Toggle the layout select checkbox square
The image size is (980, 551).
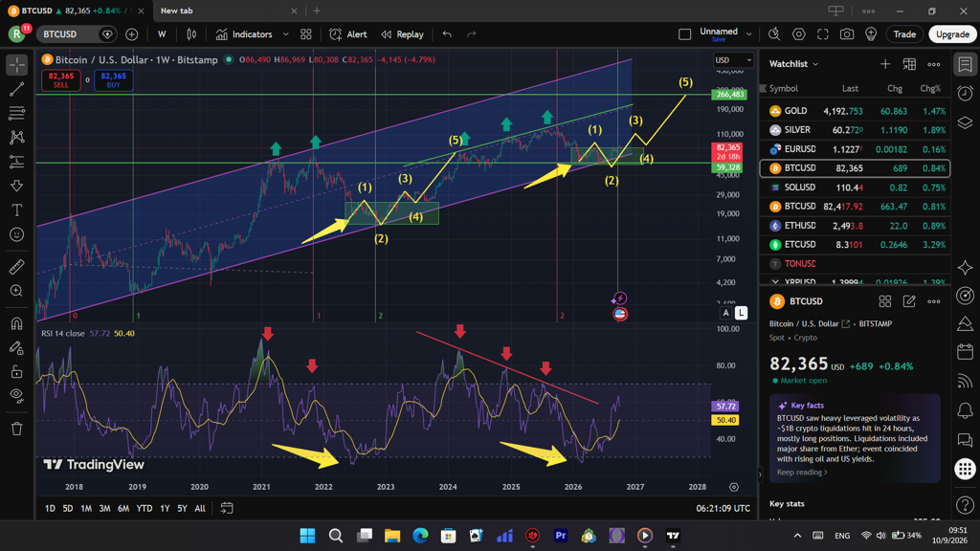coord(684,34)
